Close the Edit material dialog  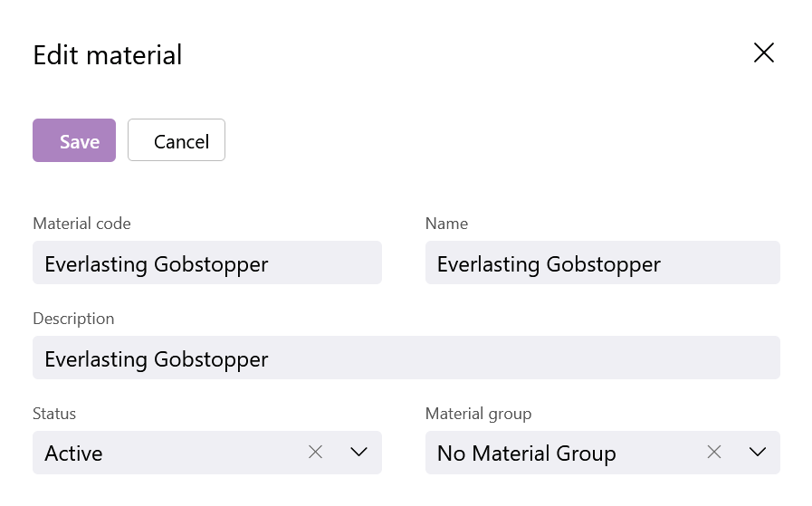764,53
